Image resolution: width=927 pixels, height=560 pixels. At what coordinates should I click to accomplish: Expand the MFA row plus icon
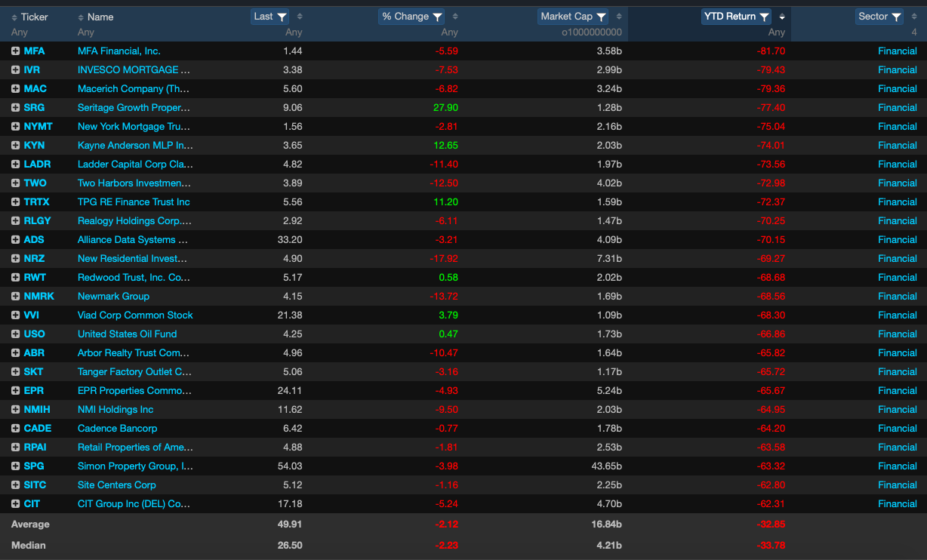tap(15, 51)
